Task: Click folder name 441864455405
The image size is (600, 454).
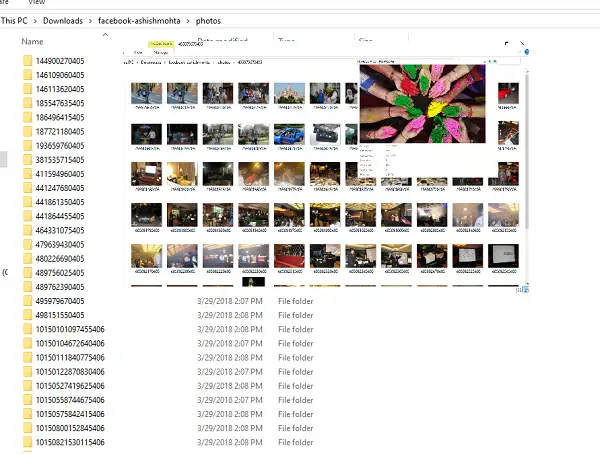Action: coord(60,216)
